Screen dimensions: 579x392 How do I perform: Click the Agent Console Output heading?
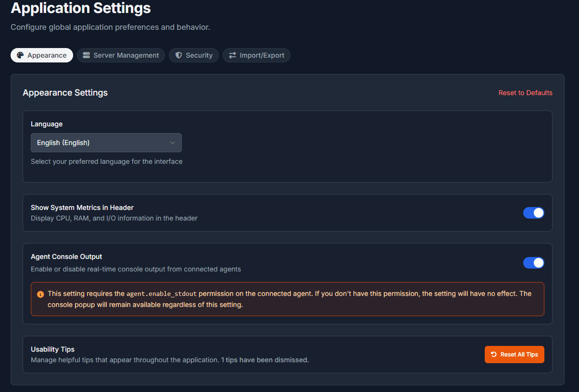[66, 257]
